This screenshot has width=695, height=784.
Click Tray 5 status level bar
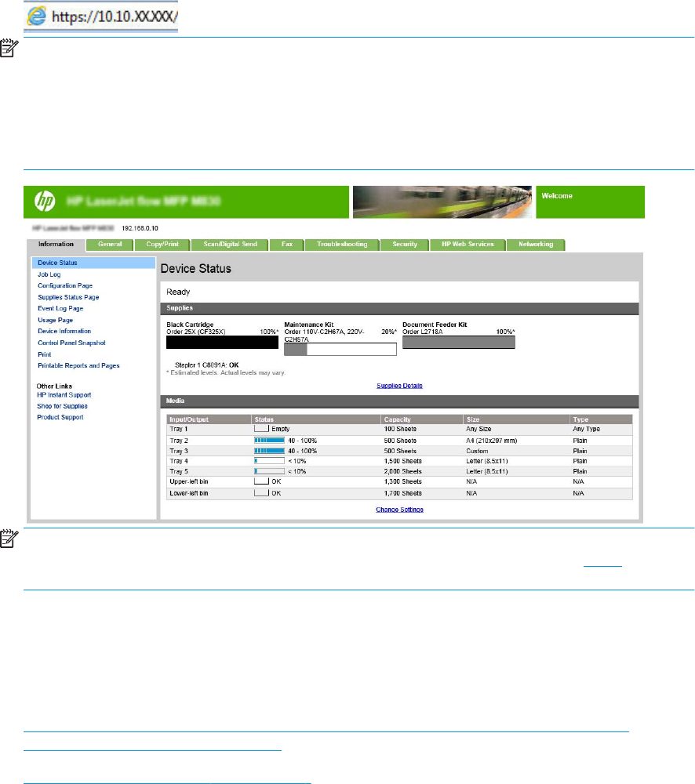tap(269, 471)
